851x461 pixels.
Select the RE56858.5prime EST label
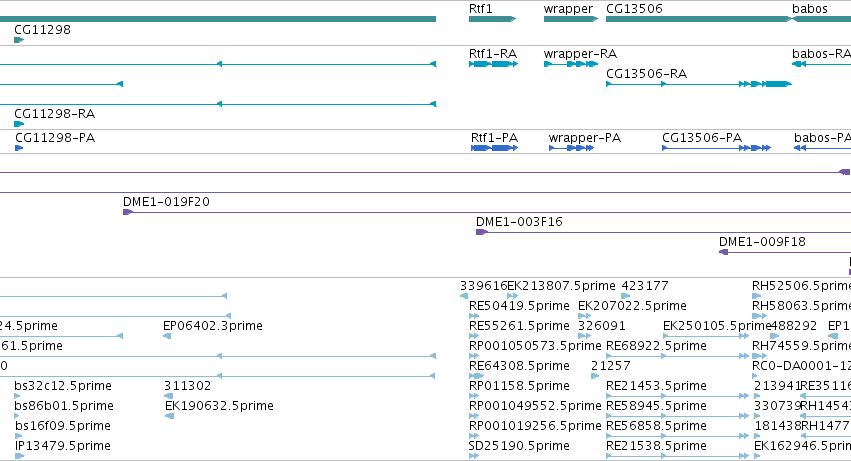click(656, 425)
